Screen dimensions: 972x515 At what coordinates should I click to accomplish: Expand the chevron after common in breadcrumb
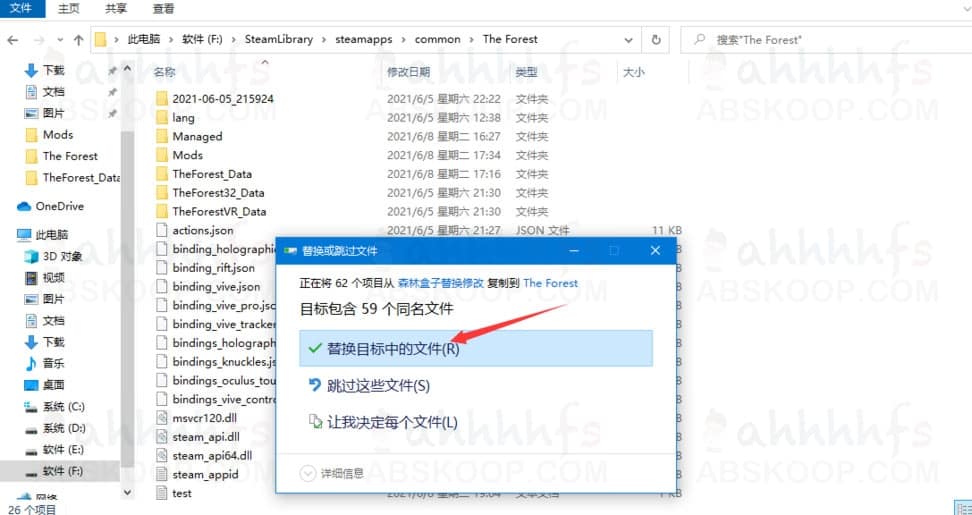[x=472, y=40]
